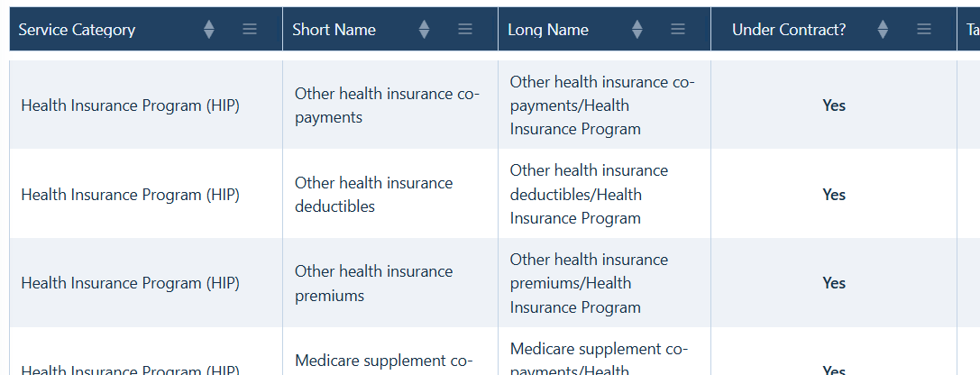The height and width of the screenshot is (375, 980).
Task: Open Short Name column menu icon
Action: pos(465,29)
